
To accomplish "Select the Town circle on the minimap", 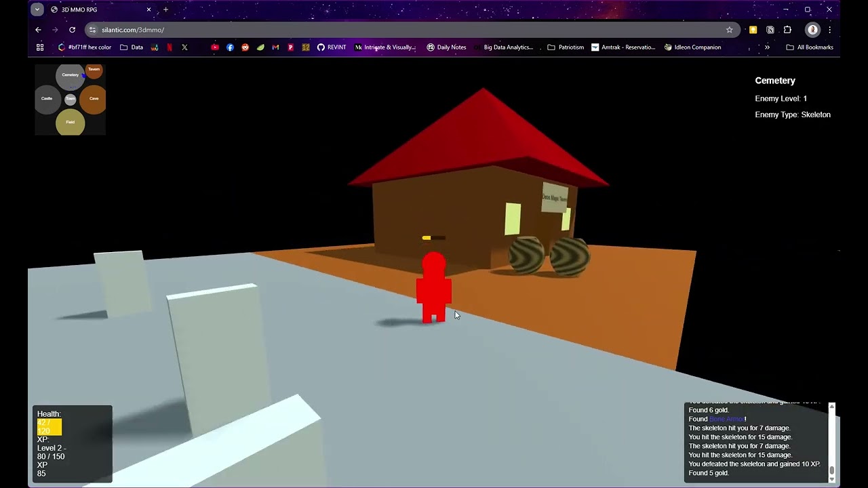I will coord(71,99).
